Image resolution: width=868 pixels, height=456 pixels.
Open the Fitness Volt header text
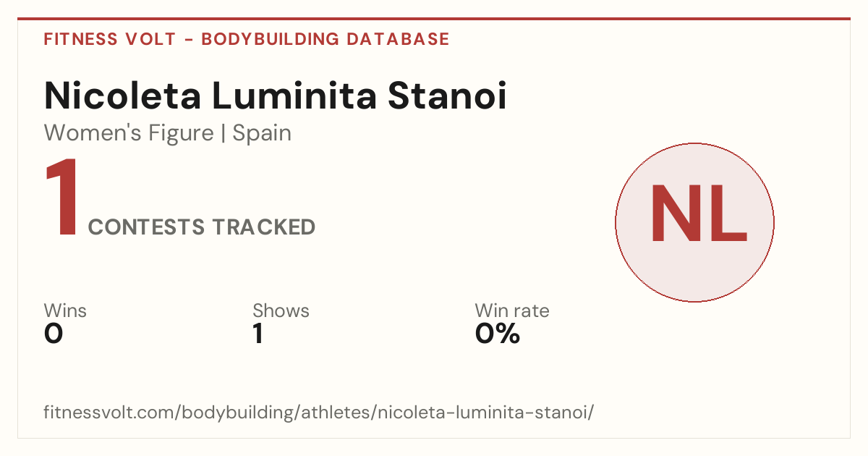coord(110,39)
